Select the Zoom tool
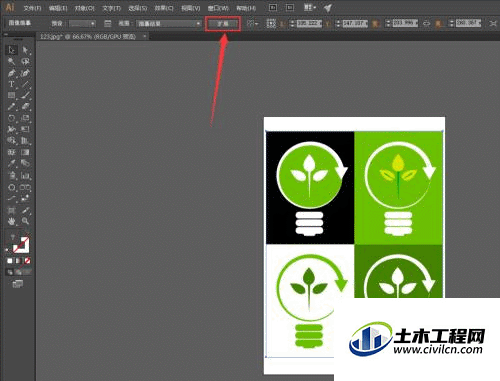 point(25,221)
